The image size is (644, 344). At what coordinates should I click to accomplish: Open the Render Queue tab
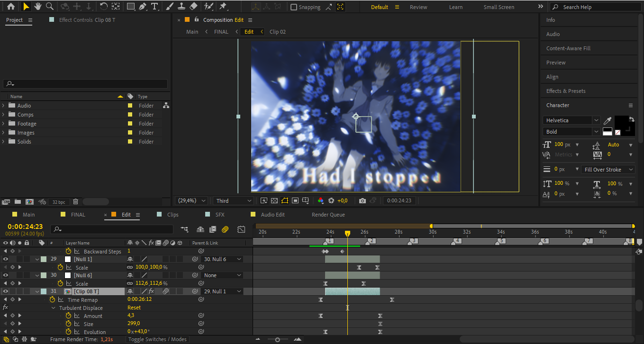point(328,215)
